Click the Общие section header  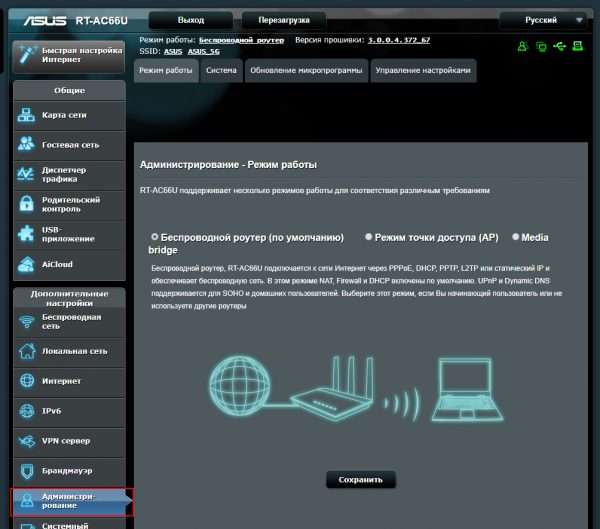click(69, 90)
